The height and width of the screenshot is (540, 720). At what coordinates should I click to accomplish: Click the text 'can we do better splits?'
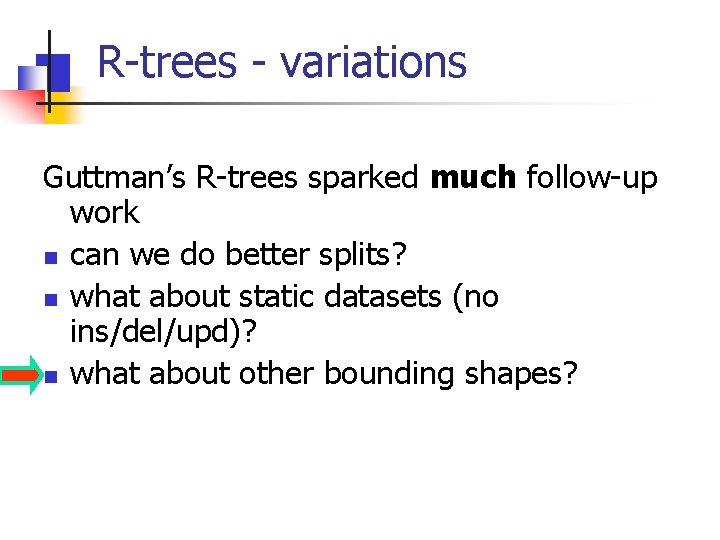click(x=239, y=255)
